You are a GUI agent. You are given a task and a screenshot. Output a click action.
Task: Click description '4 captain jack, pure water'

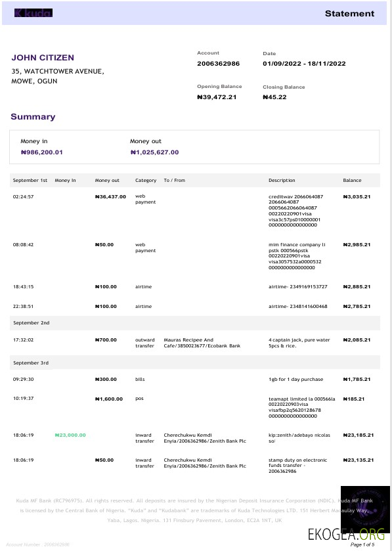tap(299, 340)
